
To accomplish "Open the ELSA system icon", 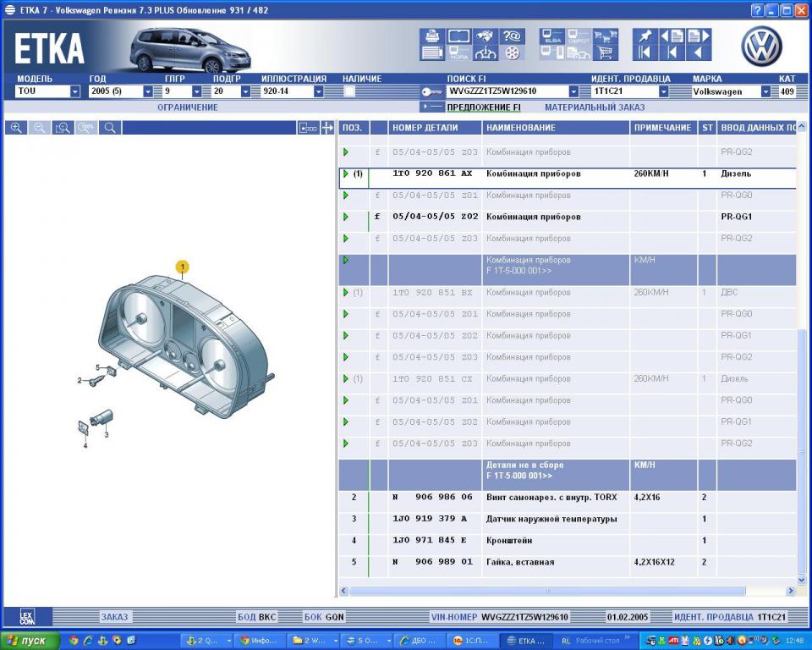I will click(x=552, y=36).
